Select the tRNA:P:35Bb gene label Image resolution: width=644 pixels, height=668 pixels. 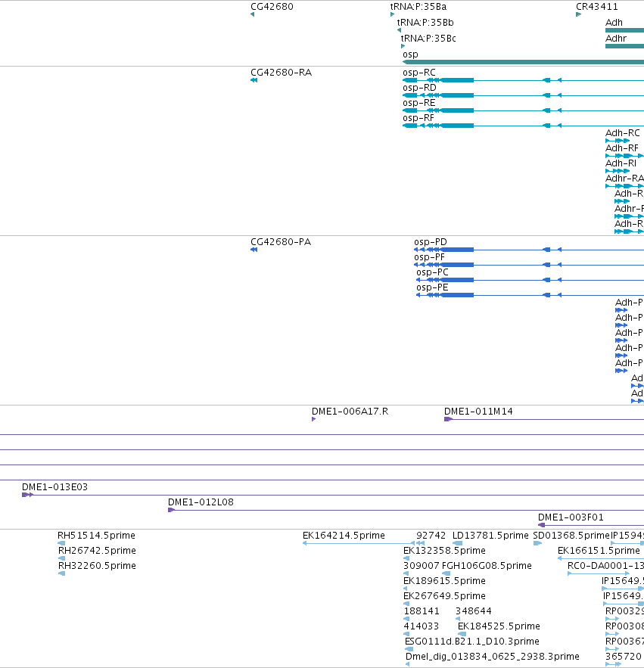coord(425,23)
